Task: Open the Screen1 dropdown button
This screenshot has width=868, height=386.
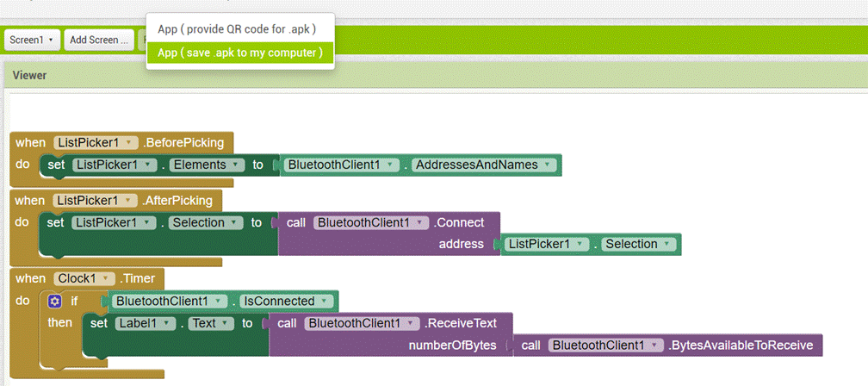Action: 32,40
